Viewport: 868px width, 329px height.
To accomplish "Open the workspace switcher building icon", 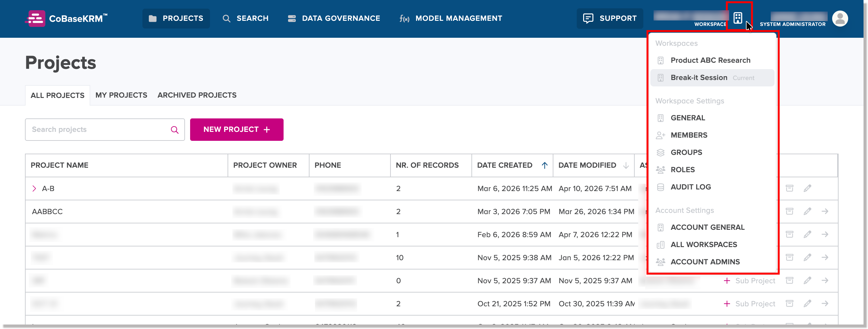I will click(x=738, y=18).
